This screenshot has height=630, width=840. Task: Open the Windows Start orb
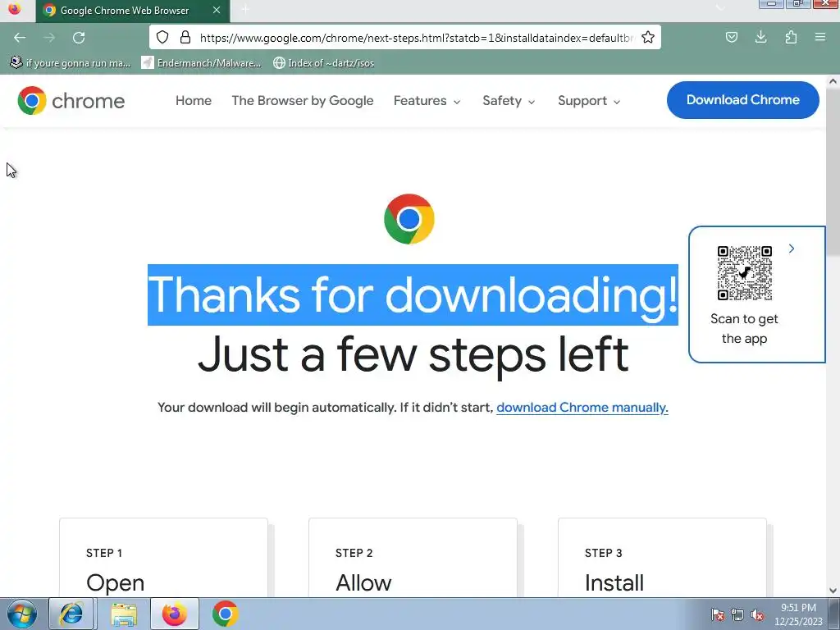pyautogui.click(x=21, y=614)
